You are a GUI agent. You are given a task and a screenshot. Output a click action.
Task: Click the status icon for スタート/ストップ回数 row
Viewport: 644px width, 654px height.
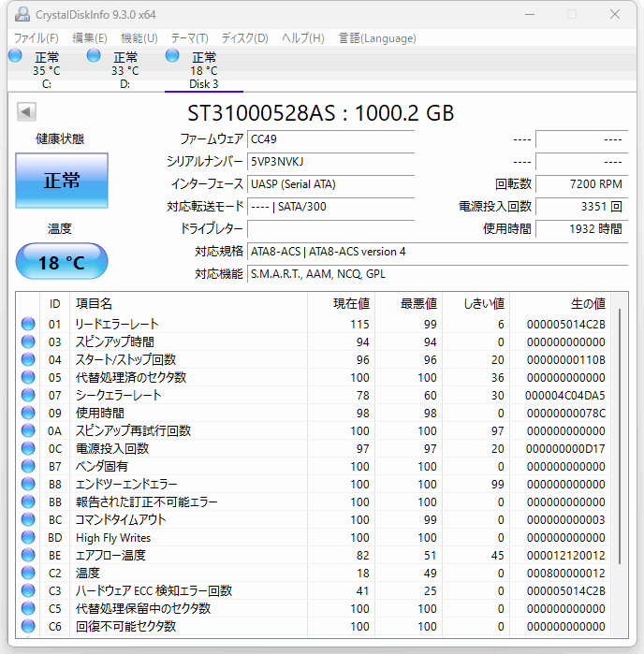coord(28,359)
